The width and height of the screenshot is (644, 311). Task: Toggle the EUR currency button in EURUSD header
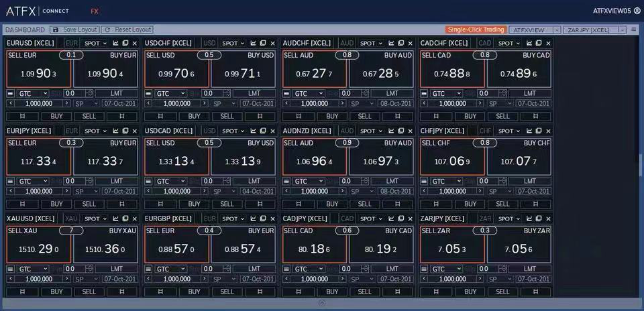point(72,43)
